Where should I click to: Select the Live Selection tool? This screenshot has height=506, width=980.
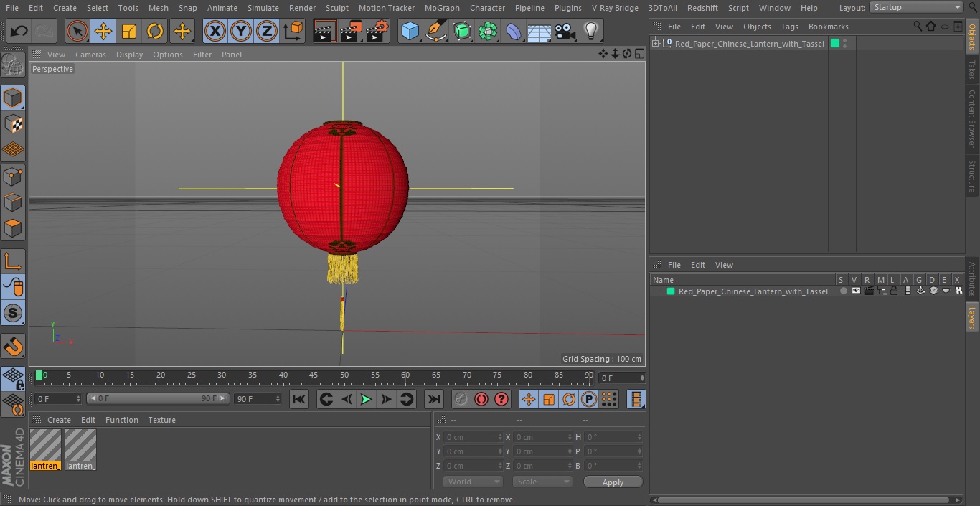(x=77, y=32)
